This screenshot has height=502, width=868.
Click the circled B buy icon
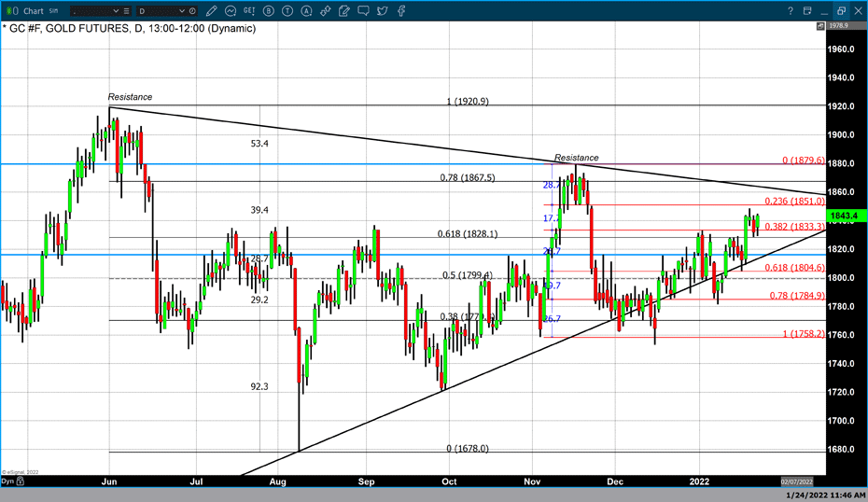point(270,11)
